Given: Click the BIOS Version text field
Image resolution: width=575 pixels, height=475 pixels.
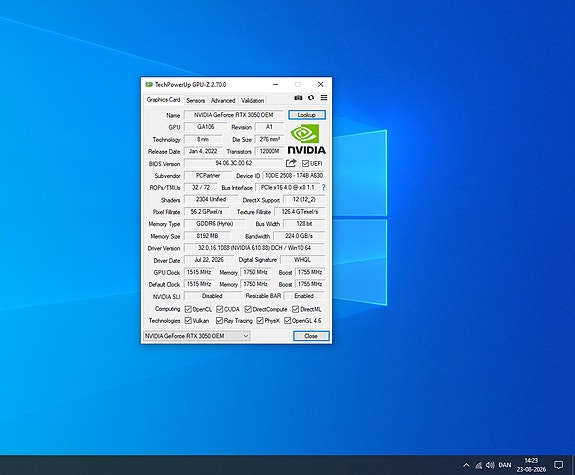Looking at the screenshot, I should tap(234, 163).
